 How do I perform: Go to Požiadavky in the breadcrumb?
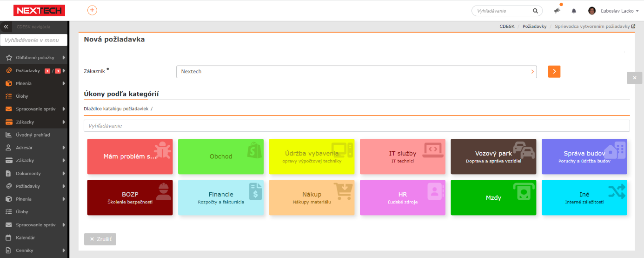click(534, 27)
